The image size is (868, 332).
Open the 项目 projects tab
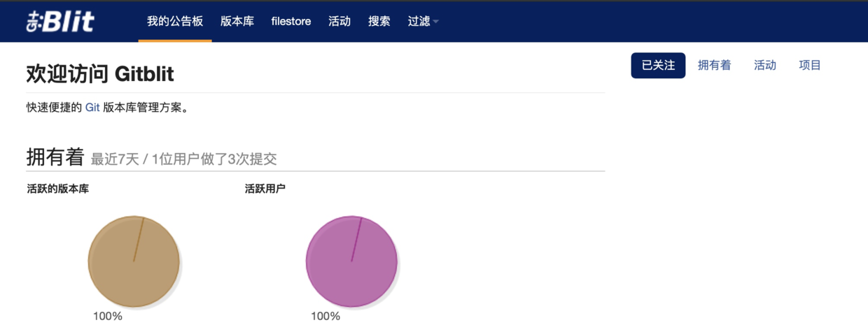[x=809, y=65]
